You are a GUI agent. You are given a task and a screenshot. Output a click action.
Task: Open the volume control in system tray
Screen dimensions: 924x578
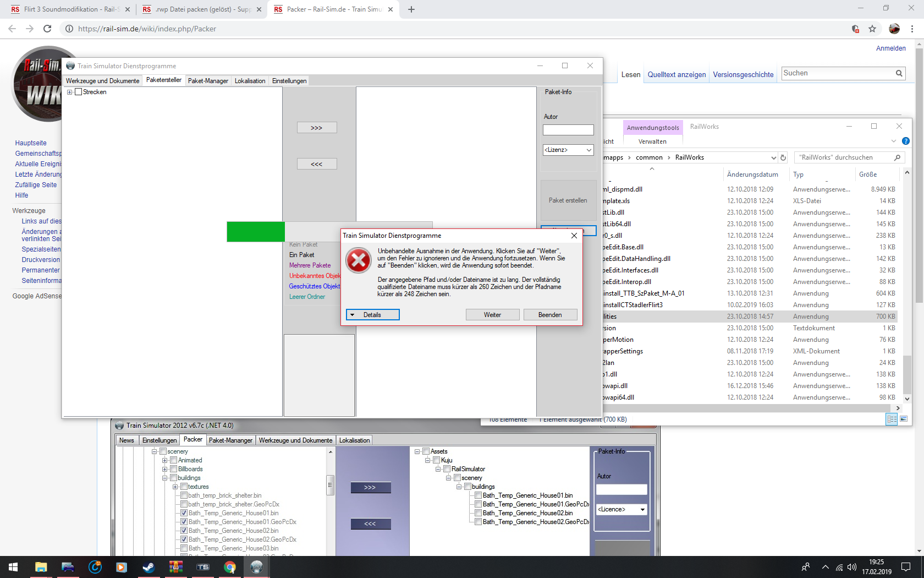[x=851, y=567]
